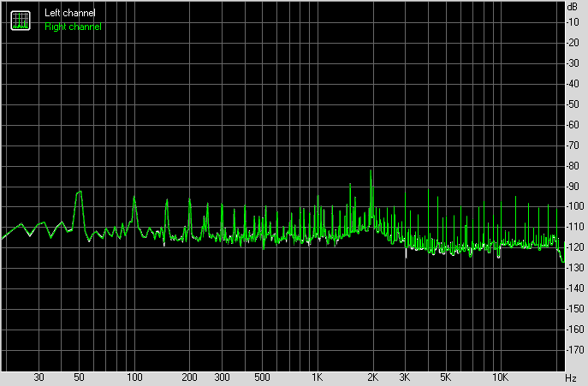Click the -30 dB axis label

click(573, 63)
